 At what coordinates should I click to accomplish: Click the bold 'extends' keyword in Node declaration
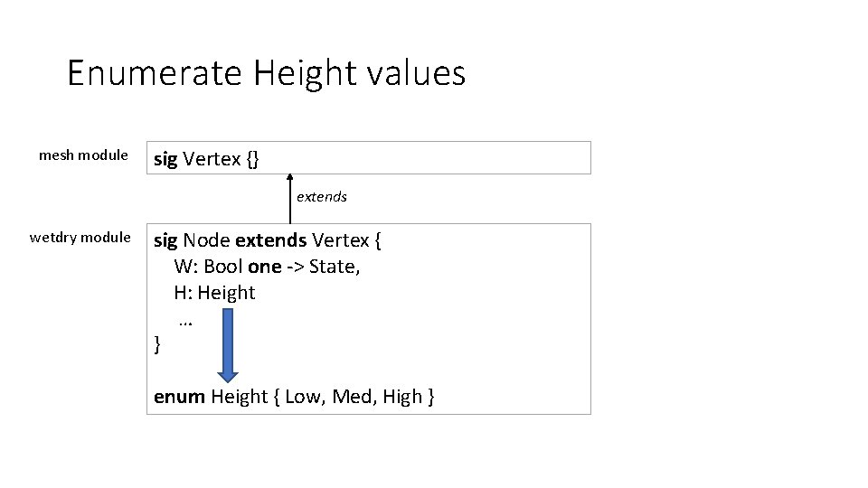pos(270,240)
